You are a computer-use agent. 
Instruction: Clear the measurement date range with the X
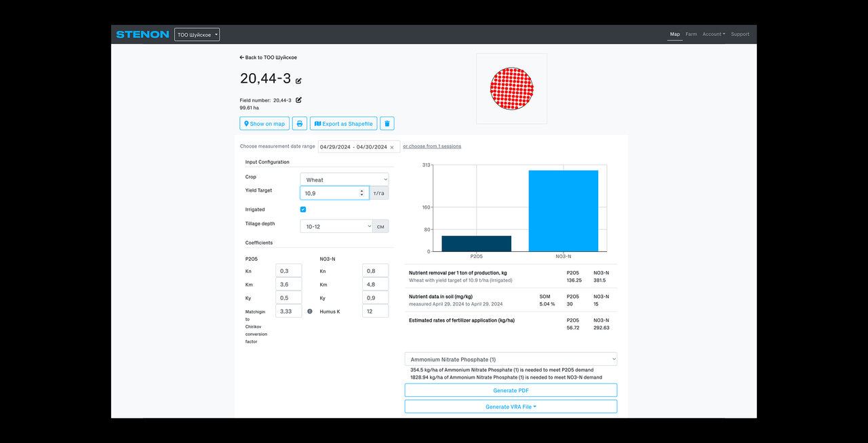point(392,147)
